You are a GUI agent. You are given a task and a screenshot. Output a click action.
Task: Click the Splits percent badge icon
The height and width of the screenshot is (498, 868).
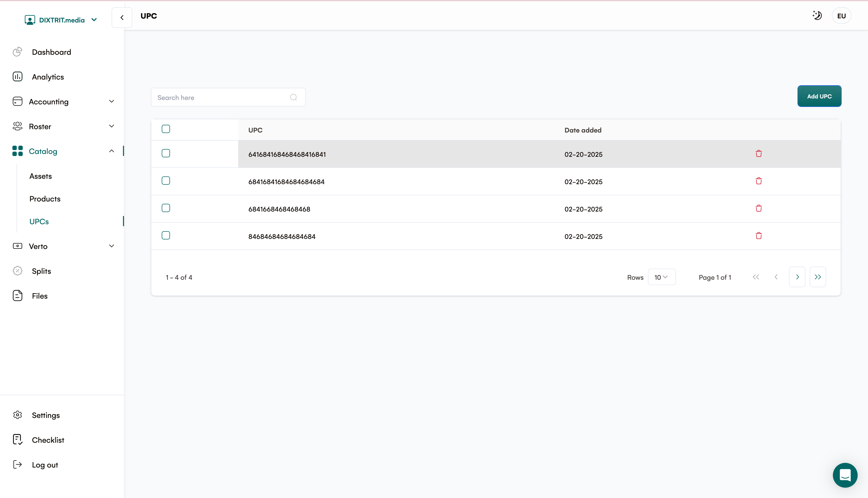18,271
